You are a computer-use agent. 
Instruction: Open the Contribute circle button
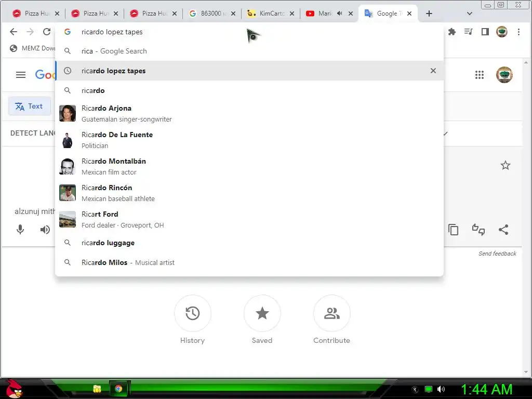[332, 313]
